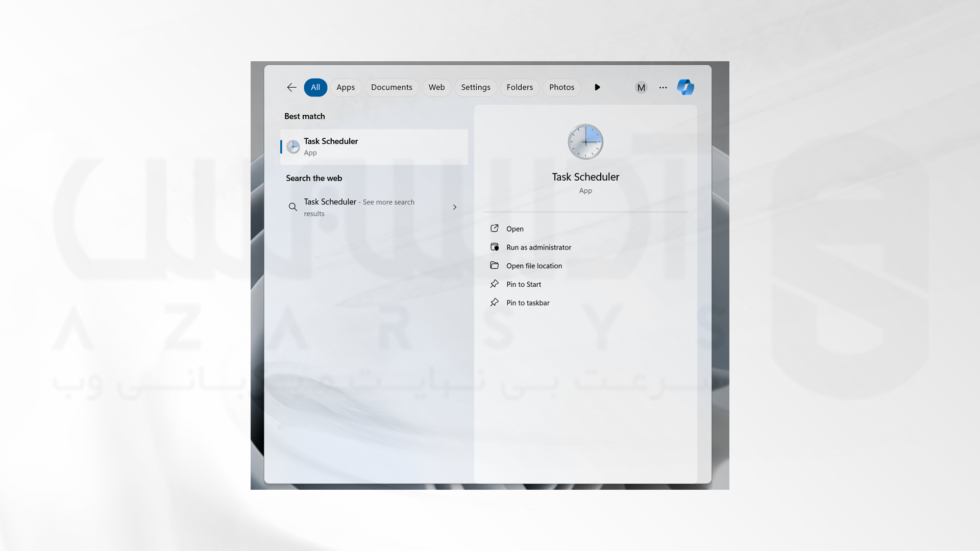This screenshot has height=551, width=980.
Task: Click Open file location icon
Action: tap(494, 265)
